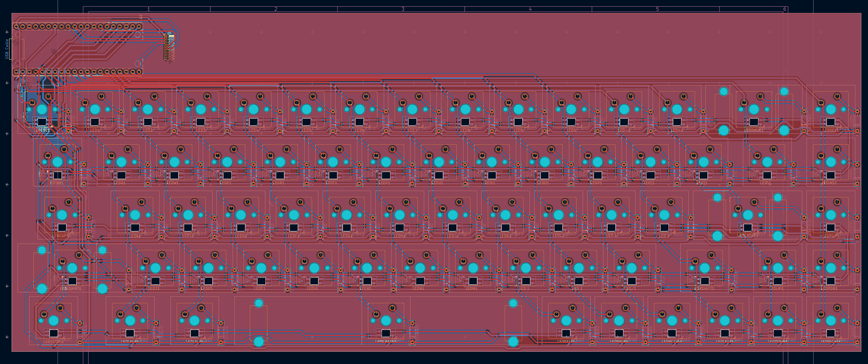Click the LED=1 reference label
This screenshot has width=868, height=364.
click(x=677, y=130)
